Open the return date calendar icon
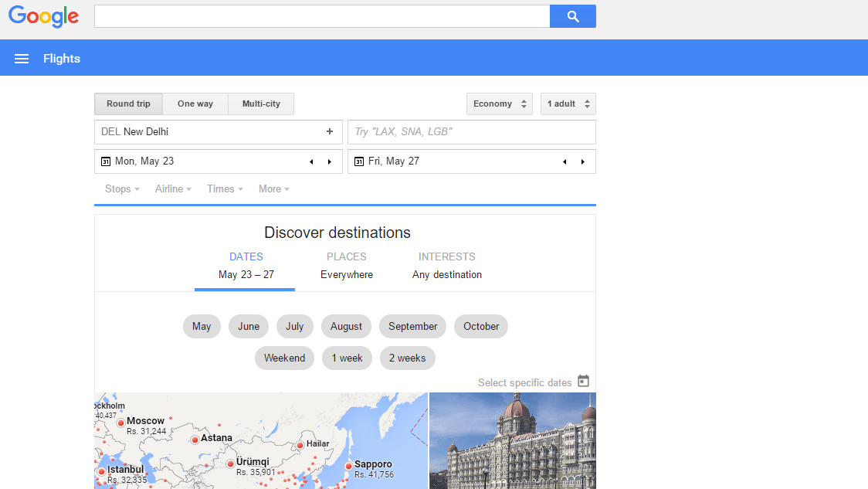This screenshot has width=868, height=489. [x=359, y=161]
